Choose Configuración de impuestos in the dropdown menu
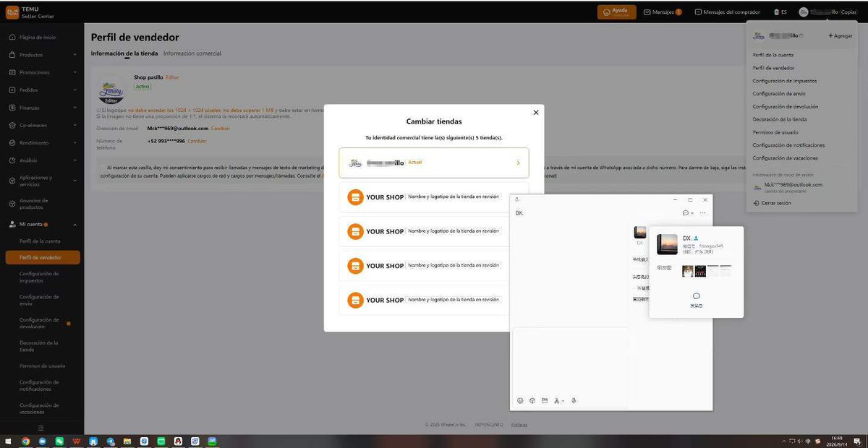This screenshot has height=448, width=868. coord(785,81)
